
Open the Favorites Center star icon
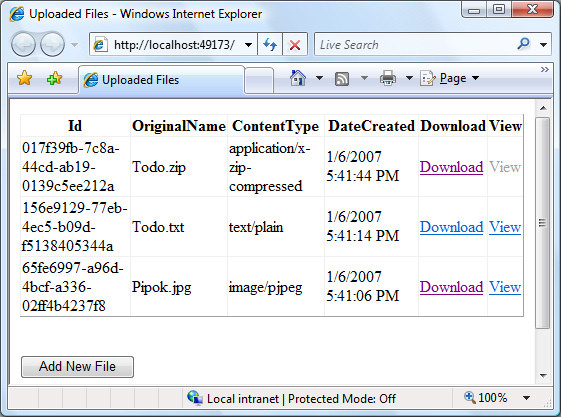tap(24, 78)
